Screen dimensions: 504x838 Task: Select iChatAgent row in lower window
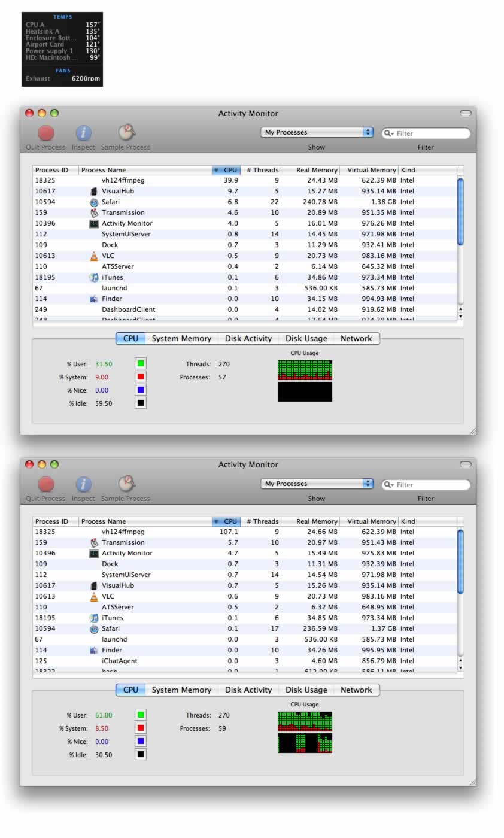tap(245, 661)
